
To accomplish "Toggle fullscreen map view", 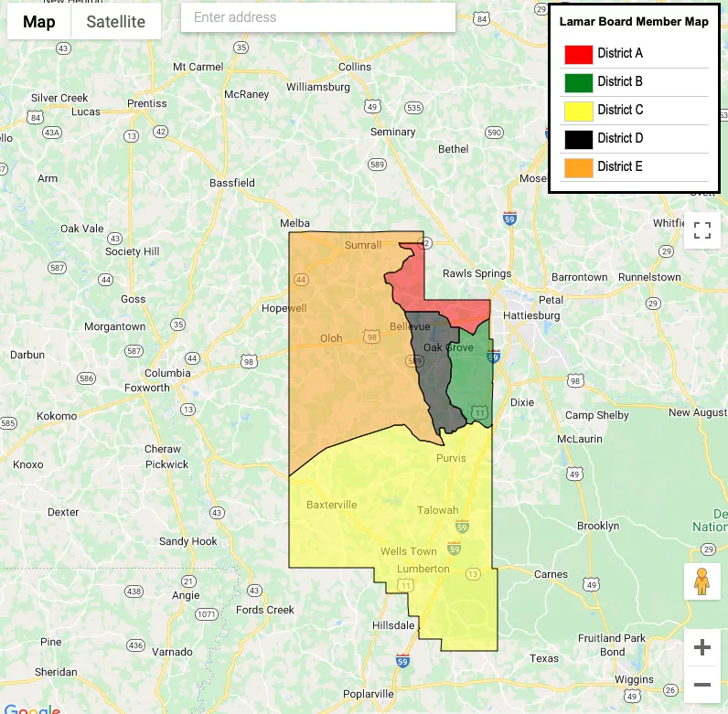I will [702, 230].
